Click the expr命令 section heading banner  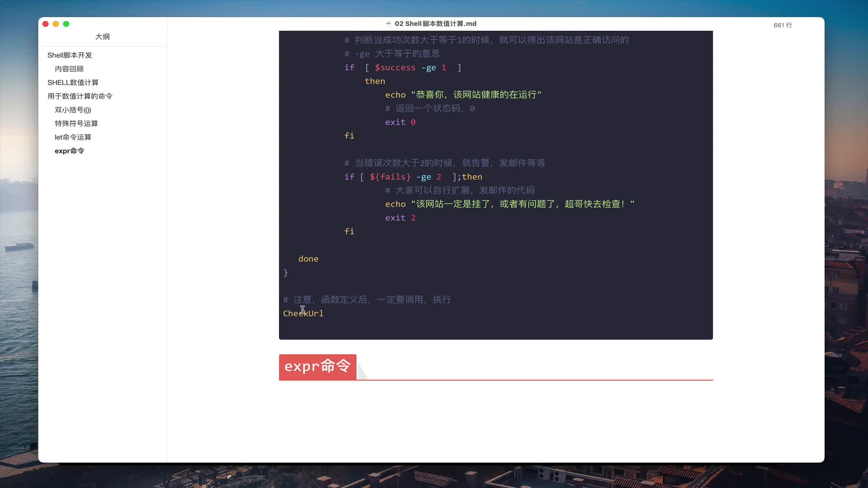[x=318, y=366]
